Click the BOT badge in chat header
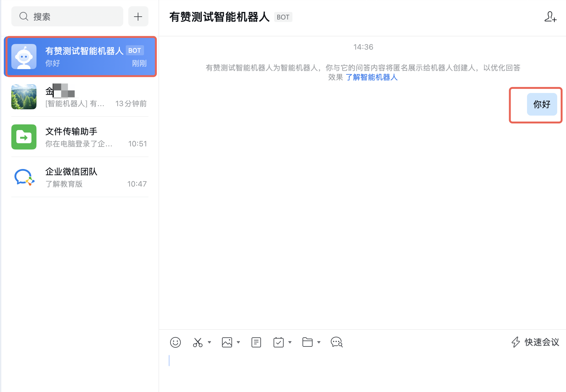This screenshot has width=566, height=392. (x=283, y=17)
